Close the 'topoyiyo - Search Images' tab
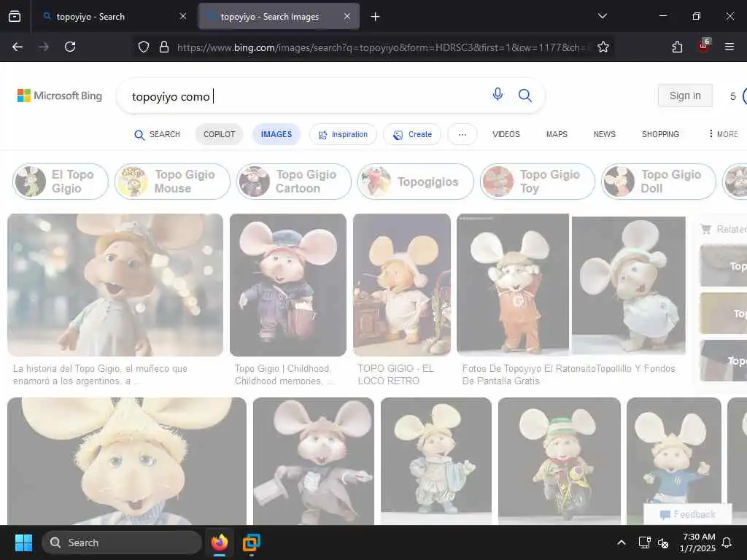This screenshot has height=560, width=747. coord(347,16)
